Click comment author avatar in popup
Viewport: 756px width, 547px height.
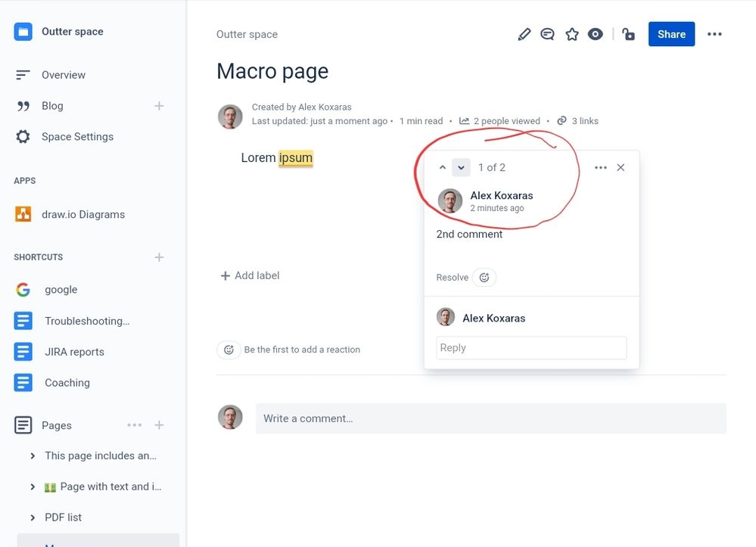click(x=450, y=201)
